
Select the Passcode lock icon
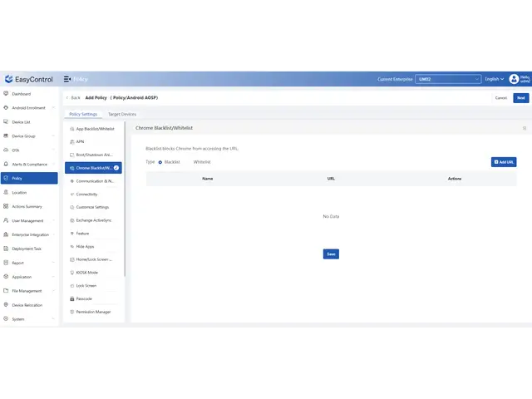click(72, 298)
